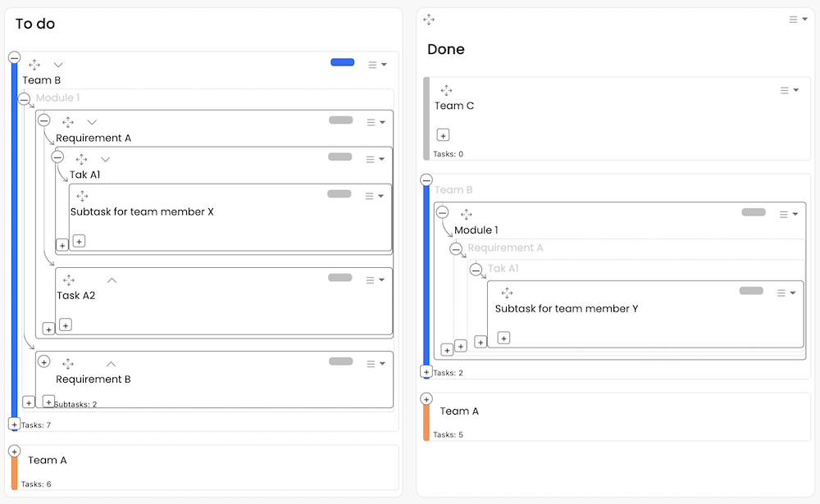
Task: Collapse Team B group in To do column
Action: point(14,57)
